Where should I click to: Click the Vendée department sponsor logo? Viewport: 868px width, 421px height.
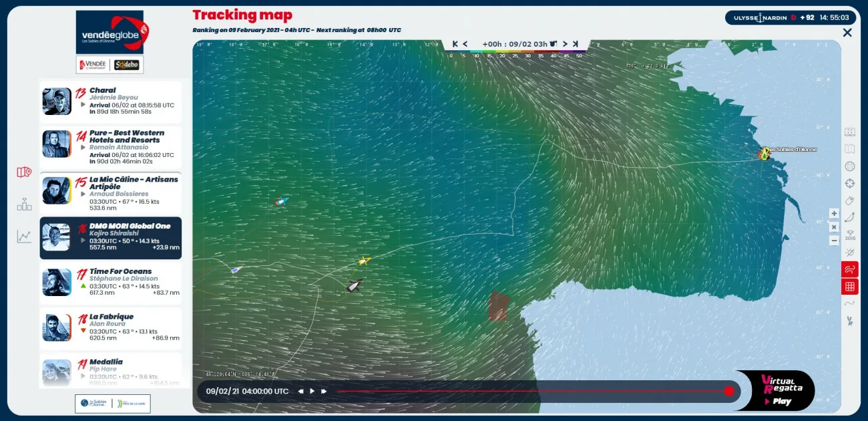point(93,65)
